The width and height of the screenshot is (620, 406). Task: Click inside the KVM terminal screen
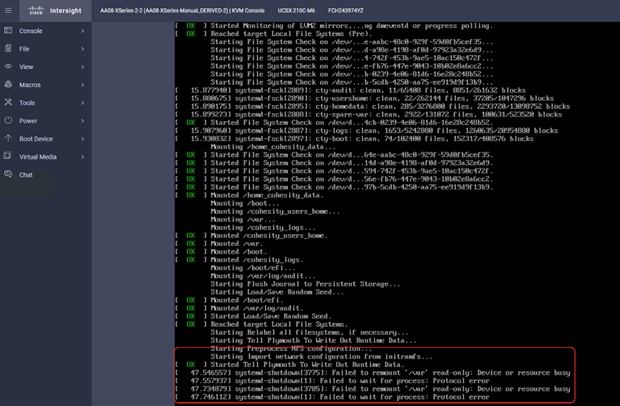397,213
